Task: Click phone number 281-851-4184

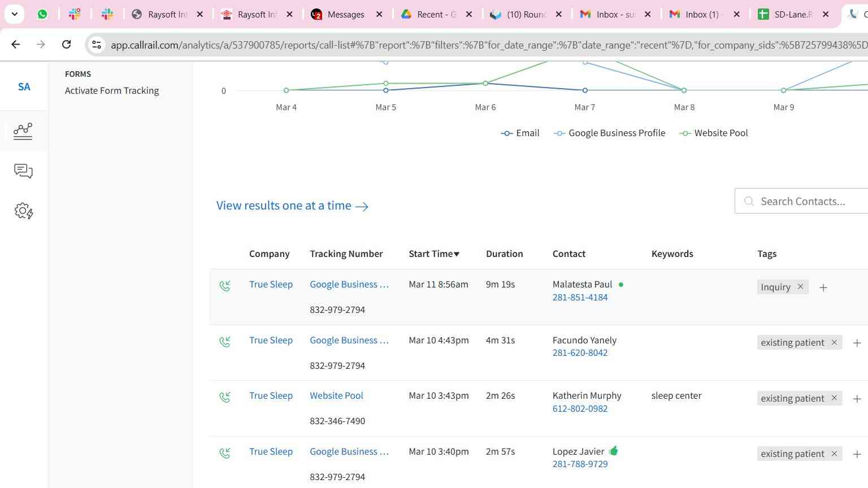Action: click(x=580, y=297)
